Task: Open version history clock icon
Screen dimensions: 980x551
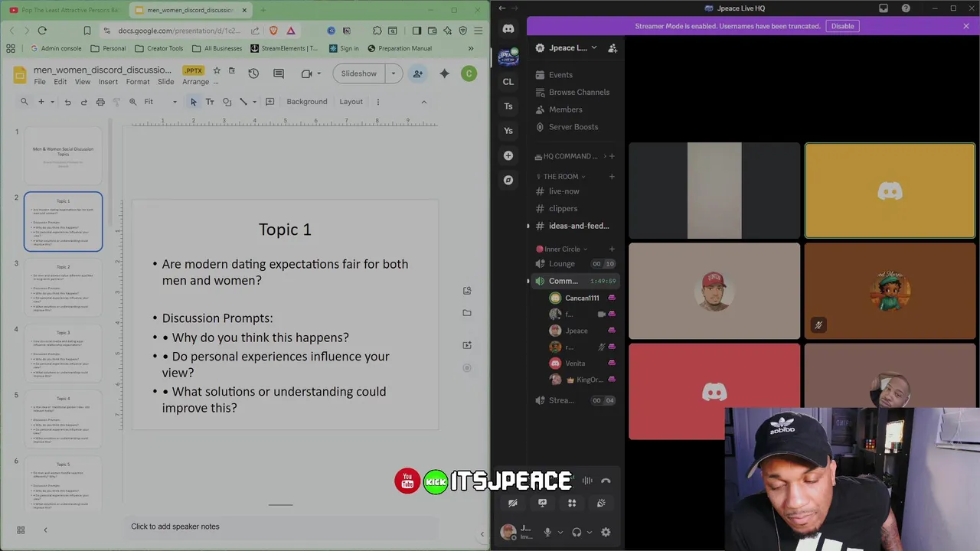Action: [253, 73]
